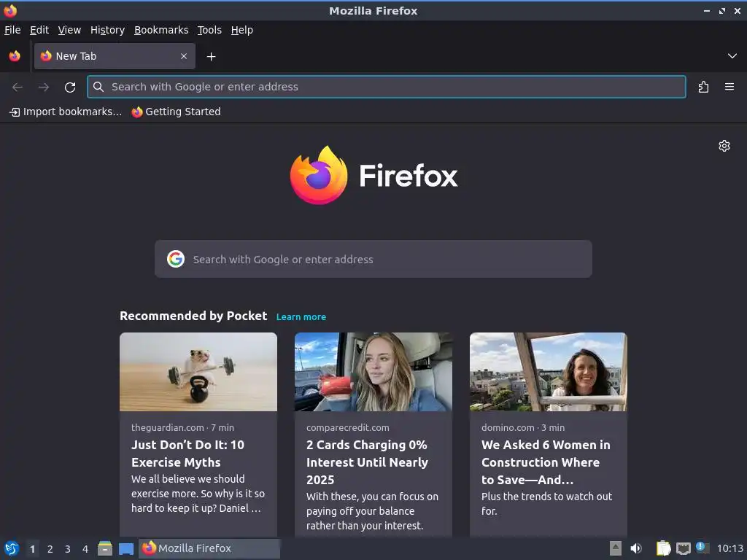Viewport: 747px width, 560px height.
Task: Open new tab personalize gear icon
Action: pyautogui.click(x=724, y=146)
